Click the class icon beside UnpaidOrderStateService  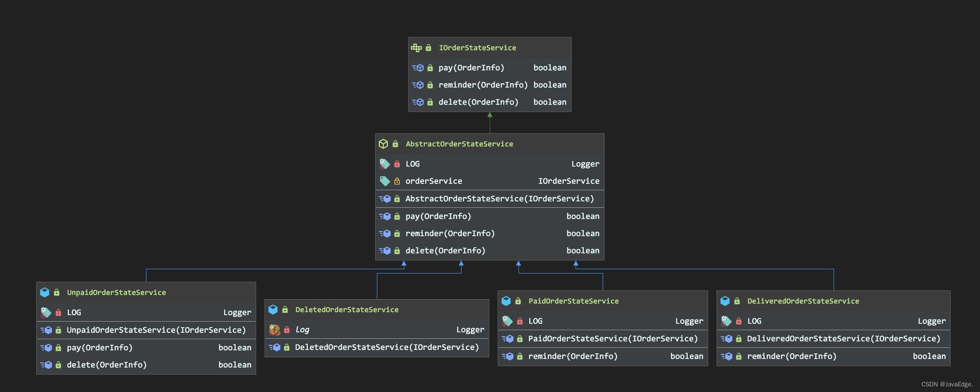[45, 292]
